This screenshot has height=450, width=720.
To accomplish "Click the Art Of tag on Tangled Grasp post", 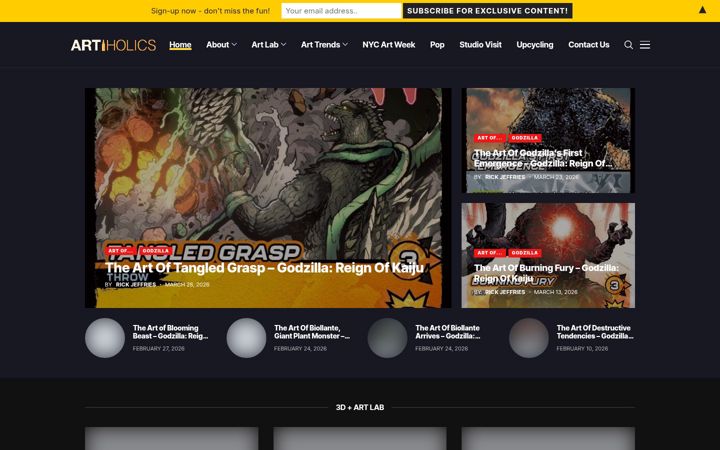I will pyautogui.click(x=120, y=251).
